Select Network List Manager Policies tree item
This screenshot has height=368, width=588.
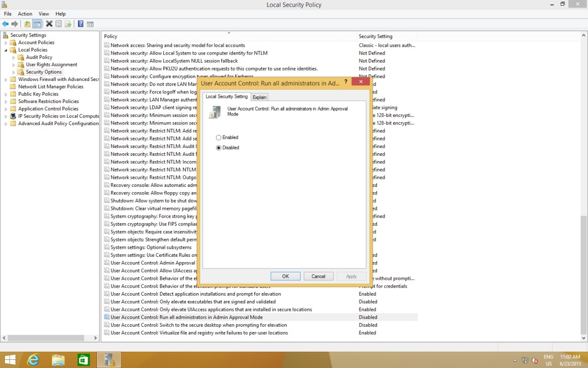pyautogui.click(x=51, y=87)
